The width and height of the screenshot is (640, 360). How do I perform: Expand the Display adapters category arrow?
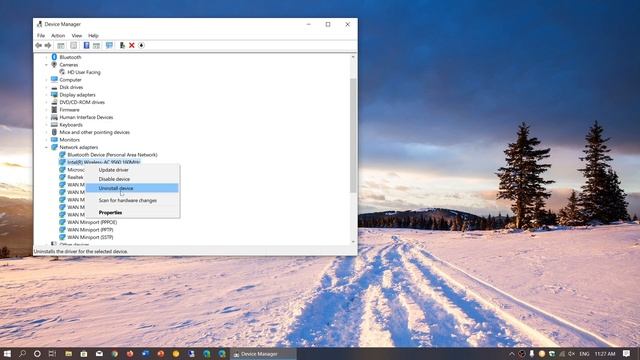pos(47,95)
